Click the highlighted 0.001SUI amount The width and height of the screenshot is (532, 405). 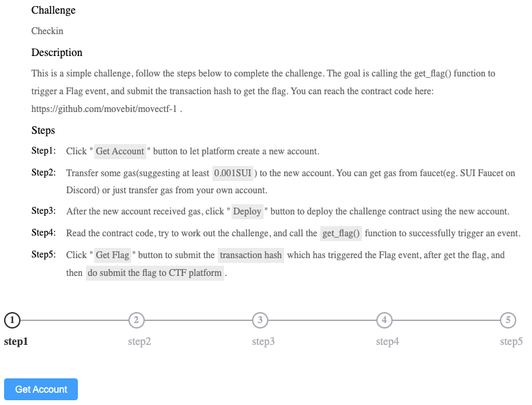pyautogui.click(x=233, y=173)
